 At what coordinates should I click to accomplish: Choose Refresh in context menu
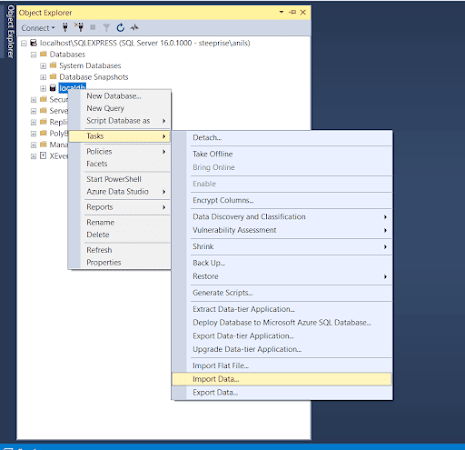(120, 250)
